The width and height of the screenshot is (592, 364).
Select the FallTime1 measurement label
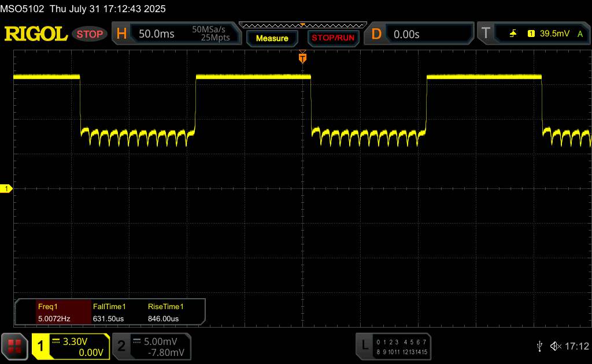tap(109, 307)
